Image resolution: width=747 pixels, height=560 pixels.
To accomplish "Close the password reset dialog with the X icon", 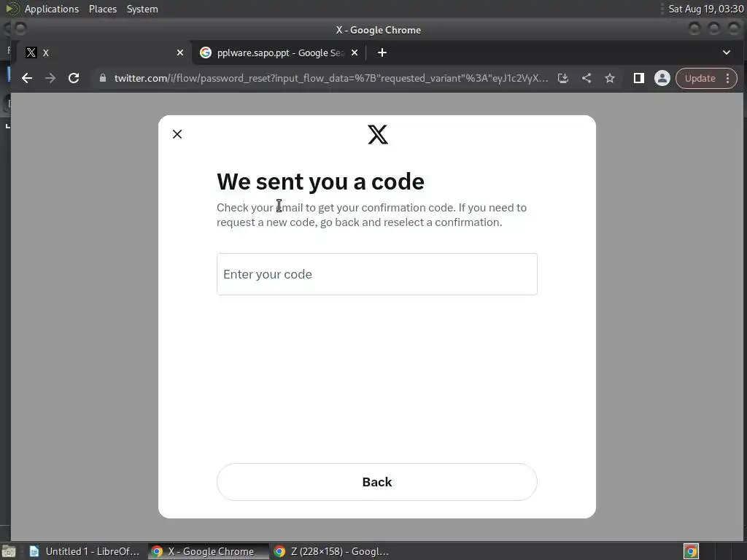I will click(x=177, y=134).
